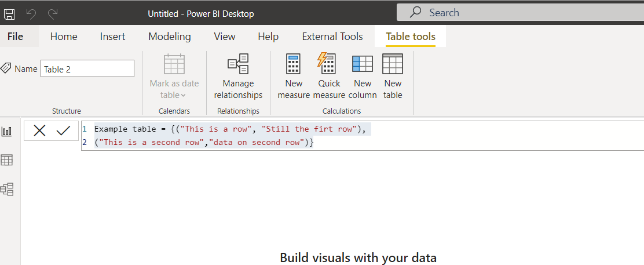Cancel the formula with X button
The height and width of the screenshot is (265, 644).
coord(39,131)
